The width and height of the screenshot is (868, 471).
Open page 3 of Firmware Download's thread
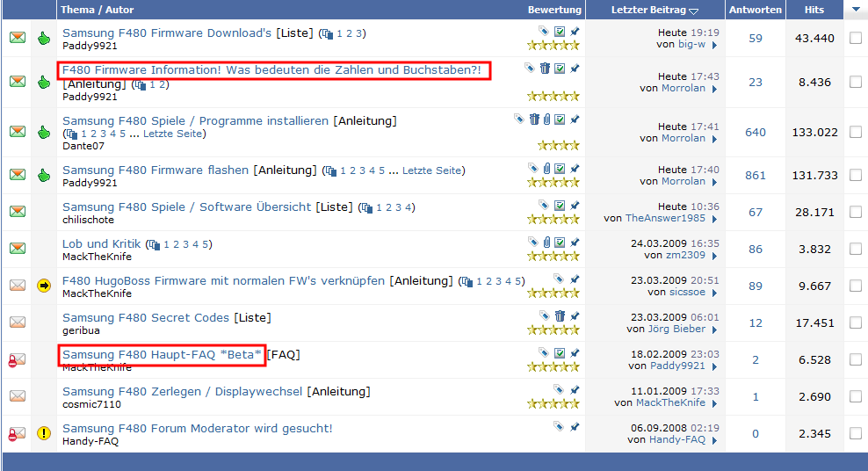coord(358,33)
